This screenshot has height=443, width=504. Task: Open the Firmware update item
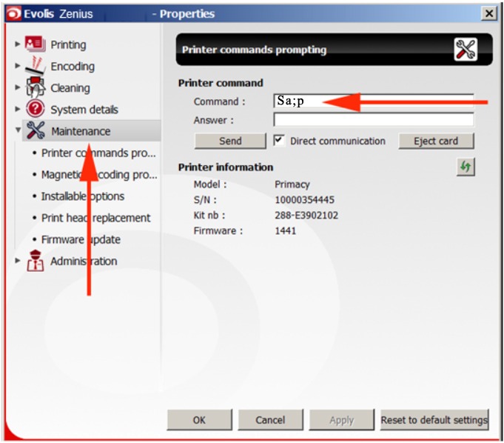[x=81, y=239]
